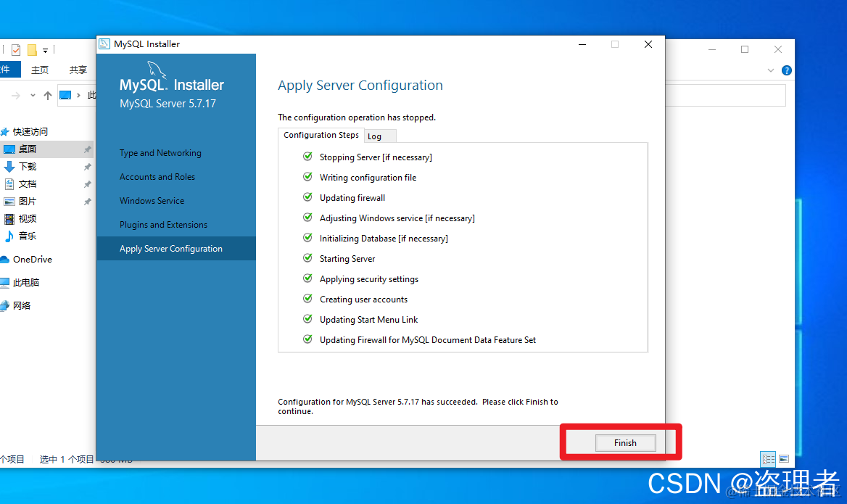Viewport: 847px width, 504px height.
Task: Switch to the Log tab
Action: tap(380, 136)
